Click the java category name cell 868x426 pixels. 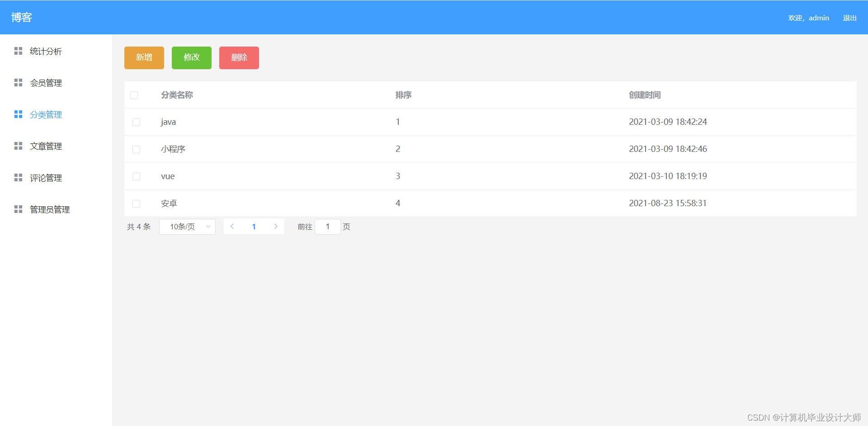pos(168,122)
